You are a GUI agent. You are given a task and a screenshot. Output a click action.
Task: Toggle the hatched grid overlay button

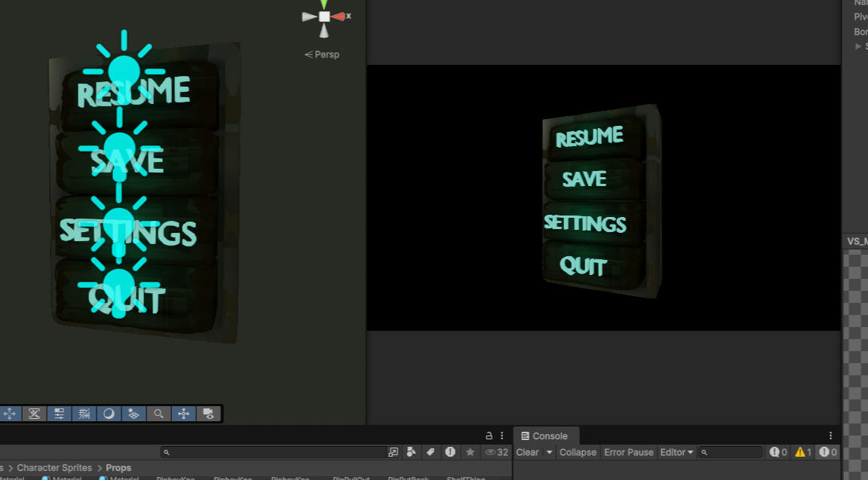84,414
